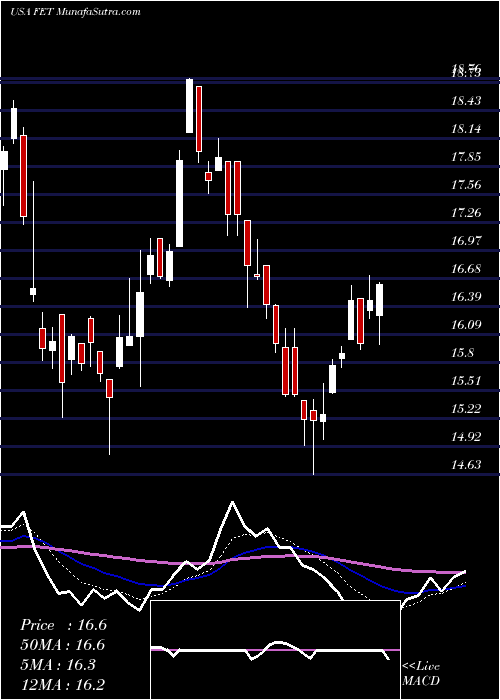The height and width of the screenshot is (700, 500).
Task: Click the 50MA : 16.6 readout
Action: point(62,645)
